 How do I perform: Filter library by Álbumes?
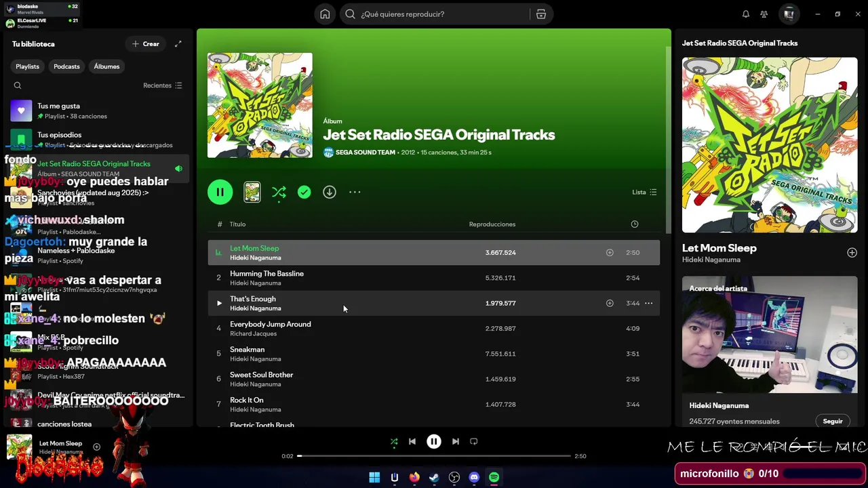pyautogui.click(x=106, y=66)
